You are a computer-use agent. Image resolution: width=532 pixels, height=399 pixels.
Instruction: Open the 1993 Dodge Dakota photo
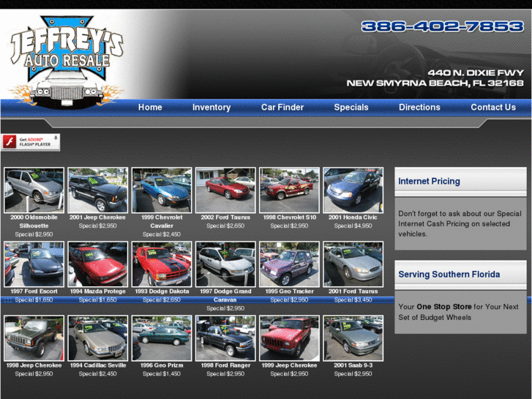(x=162, y=264)
